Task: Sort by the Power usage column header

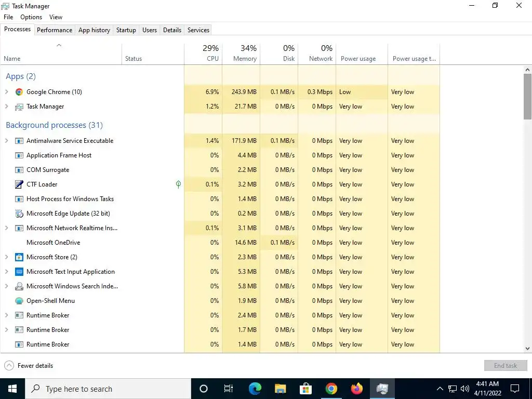Action: (362, 54)
